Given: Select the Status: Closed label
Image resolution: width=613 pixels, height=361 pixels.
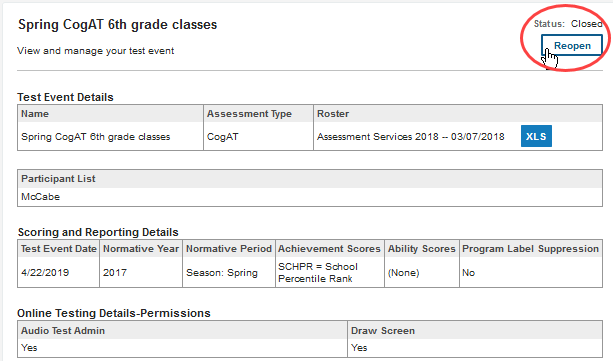Looking at the screenshot, I should 568,24.
